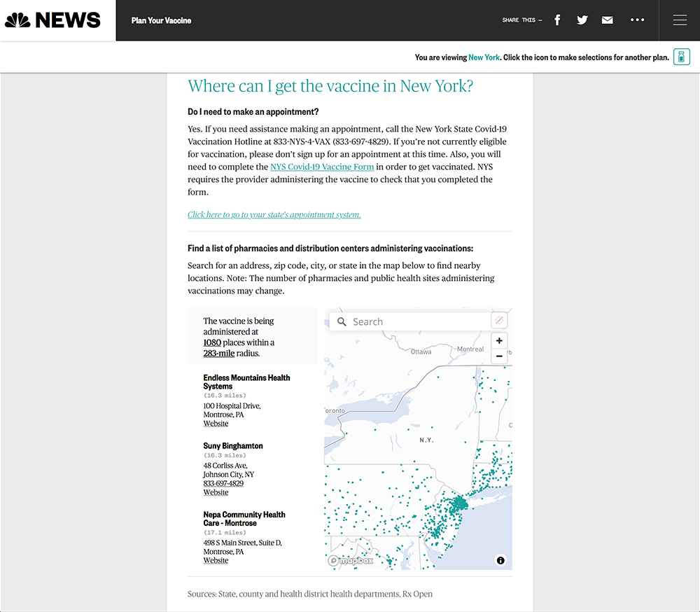Click the Ottawa label on map
The width and height of the screenshot is (700, 612).
(x=421, y=352)
